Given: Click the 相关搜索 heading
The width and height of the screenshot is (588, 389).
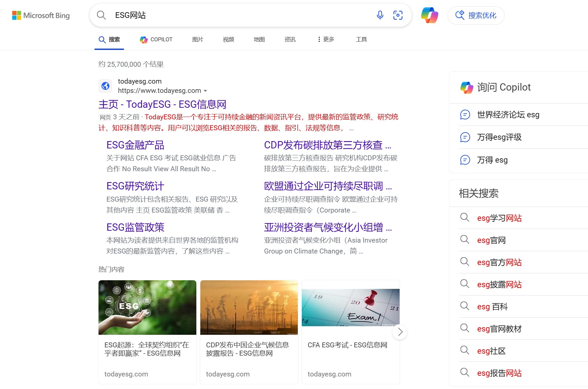Looking at the screenshot, I should point(479,193).
